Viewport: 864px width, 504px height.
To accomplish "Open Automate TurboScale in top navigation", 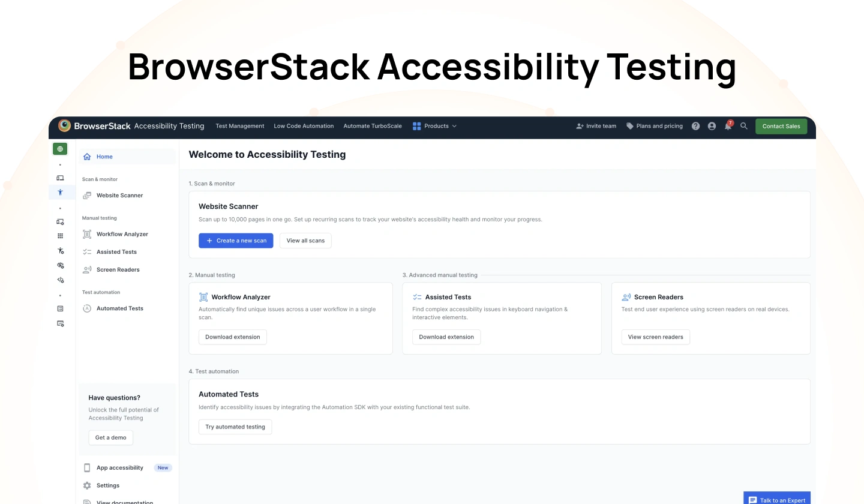I will pyautogui.click(x=373, y=126).
